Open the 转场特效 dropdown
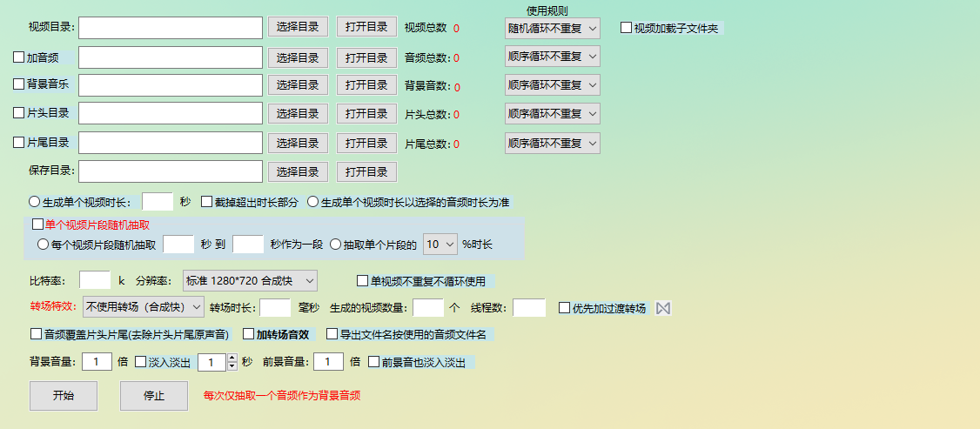The image size is (980, 429). pos(143,306)
